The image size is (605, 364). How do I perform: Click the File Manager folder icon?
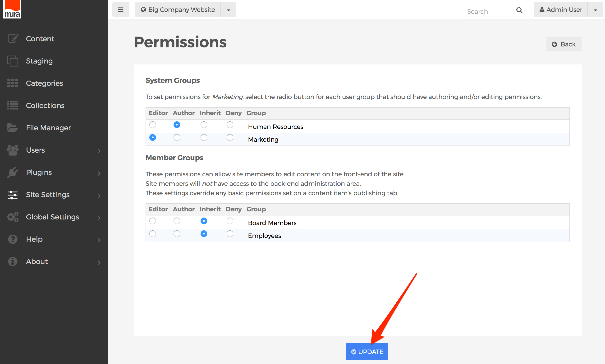[13, 127]
